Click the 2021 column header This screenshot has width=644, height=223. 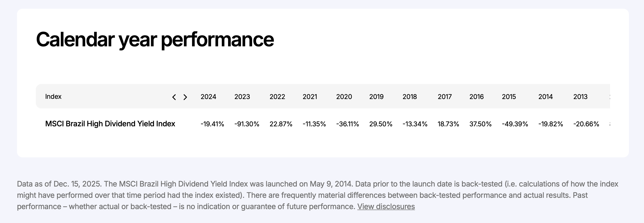(310, 97)
